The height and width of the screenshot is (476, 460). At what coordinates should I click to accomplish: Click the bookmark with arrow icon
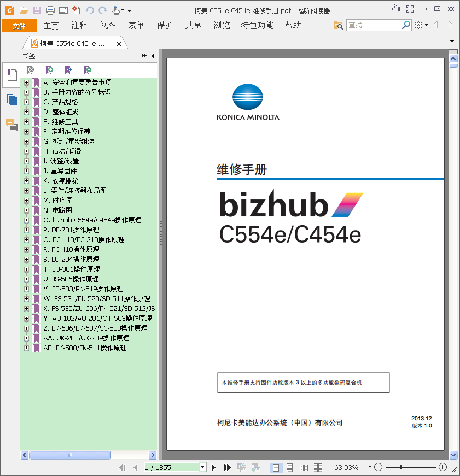tap(68, 70)
